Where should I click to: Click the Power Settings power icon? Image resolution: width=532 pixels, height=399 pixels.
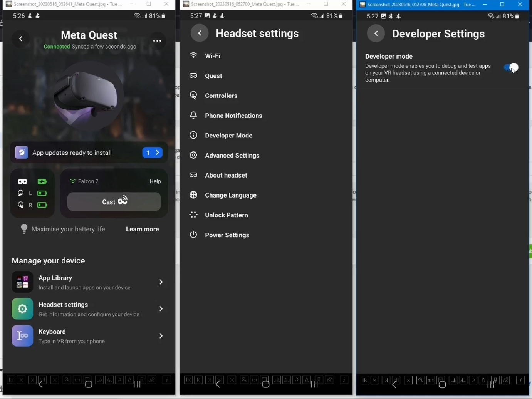193,235
